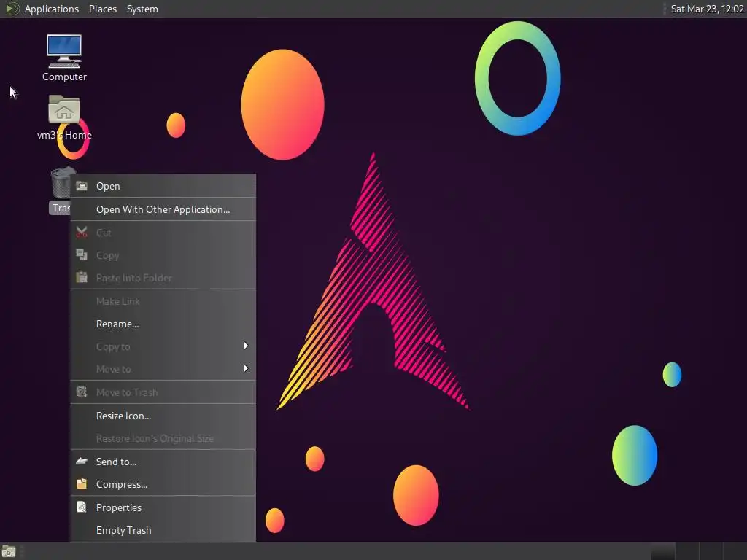Select the vm3's Home folder icon
Screen dimensions: 747x560
pyautogui.click(x=64, y=109)
